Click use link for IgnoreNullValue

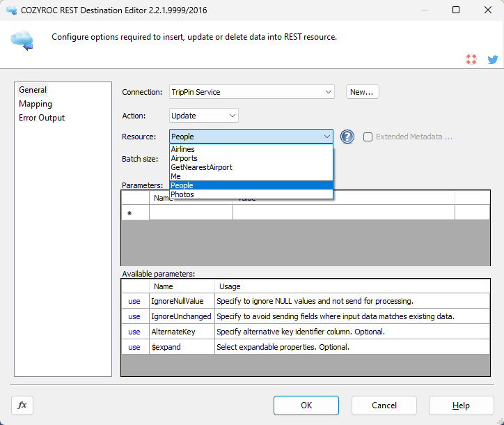(x=134, y=301)
